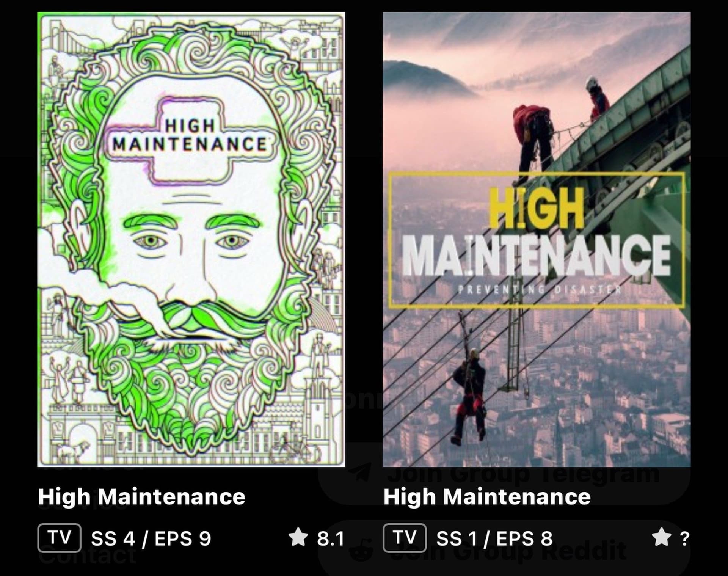Click the star icon next to 8.1
This screenshot has width=728, height=576.
[x=298, y=537]
